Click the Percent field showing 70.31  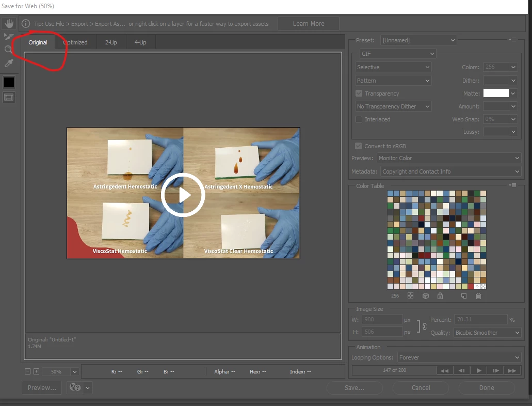[x=481, y=319]
